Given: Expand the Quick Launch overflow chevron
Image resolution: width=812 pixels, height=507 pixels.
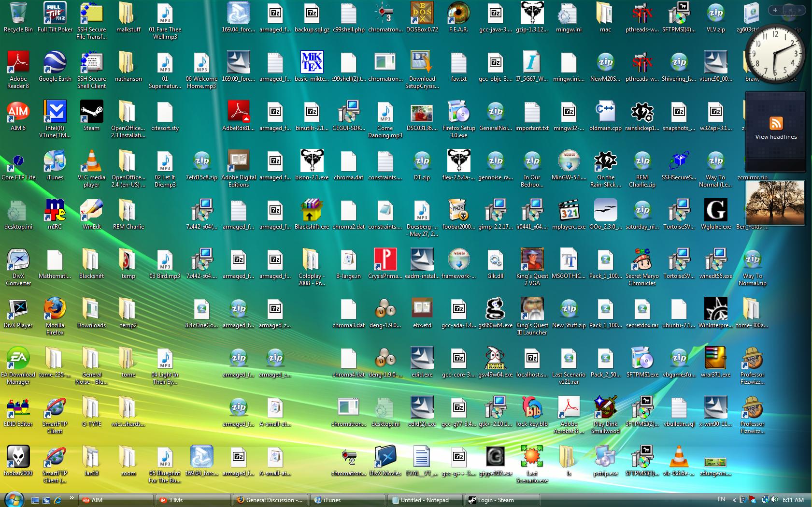Looking at the screenshot, I should pos(72,497).
